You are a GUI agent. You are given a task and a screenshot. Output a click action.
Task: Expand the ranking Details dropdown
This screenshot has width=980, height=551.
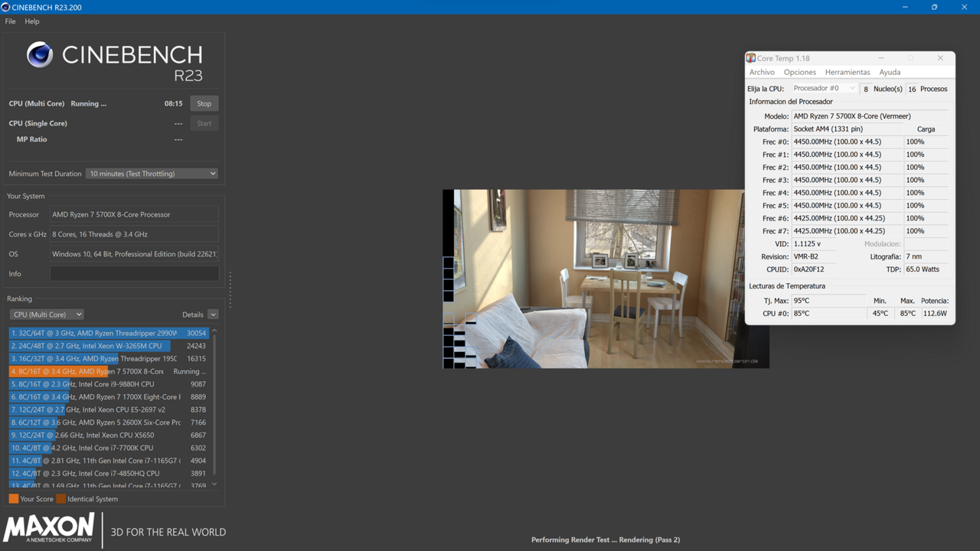213,315
